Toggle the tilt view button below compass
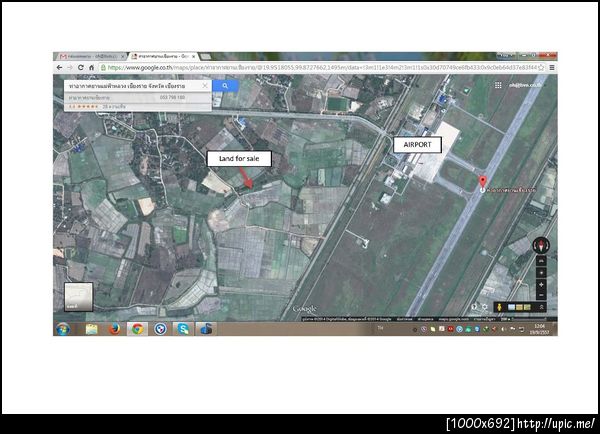This screenshot has width=600, height=434. tap(541, 261)
